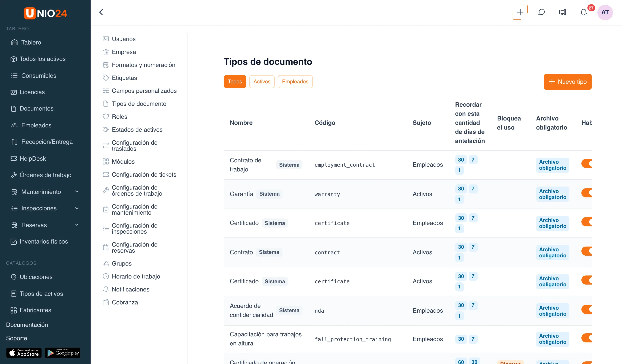Open the Documentación link
The width and height of the screenshot is (622, 364).
(x=27, y=325)
